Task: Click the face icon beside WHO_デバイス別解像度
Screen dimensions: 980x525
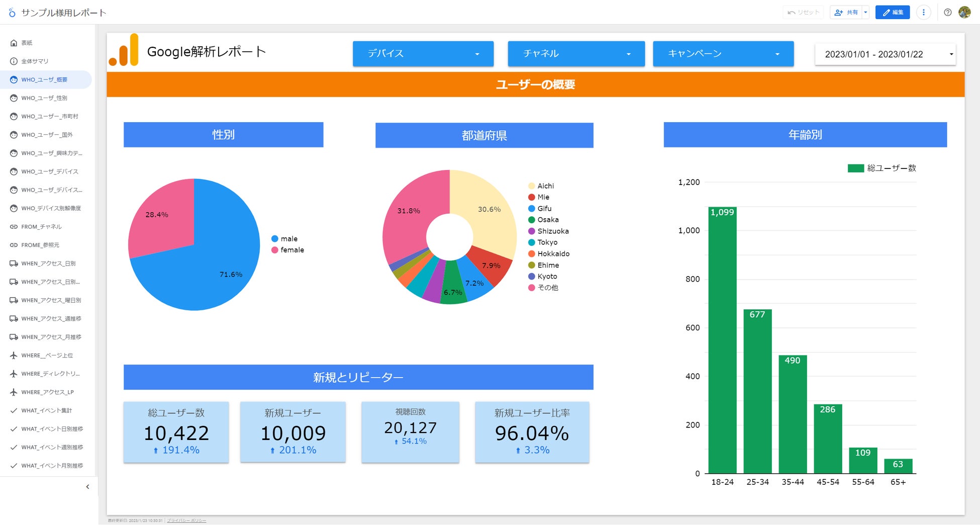Action: (x=14, y=208)
